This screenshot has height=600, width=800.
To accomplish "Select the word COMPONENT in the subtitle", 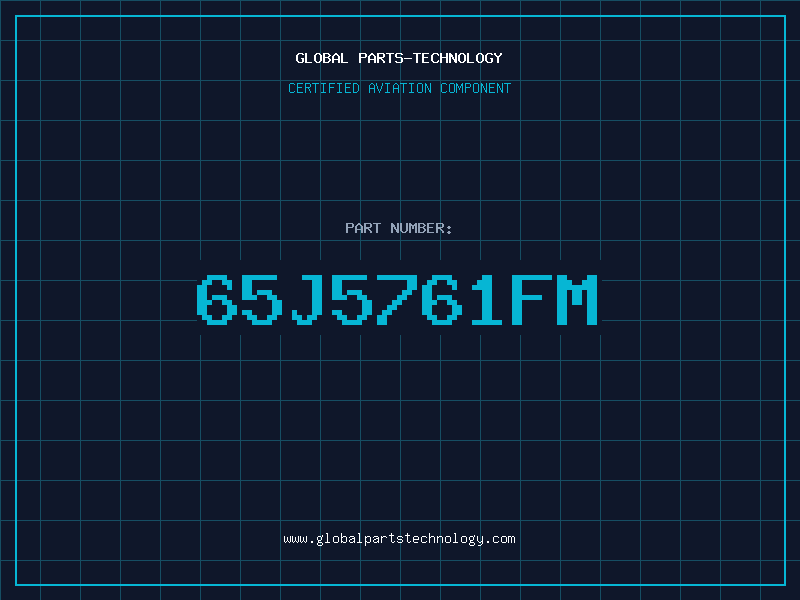I will (x=476, y=88).
